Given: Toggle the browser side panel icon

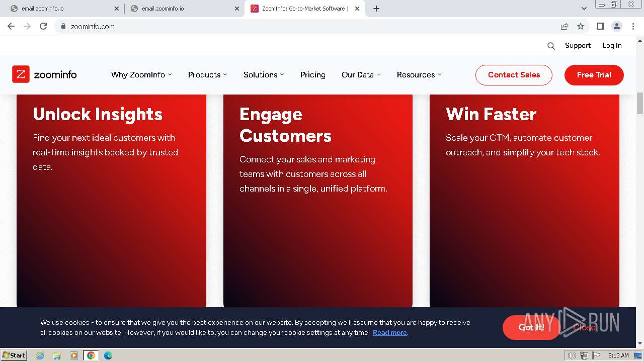Looking at the screenshot, I should 600,26.
